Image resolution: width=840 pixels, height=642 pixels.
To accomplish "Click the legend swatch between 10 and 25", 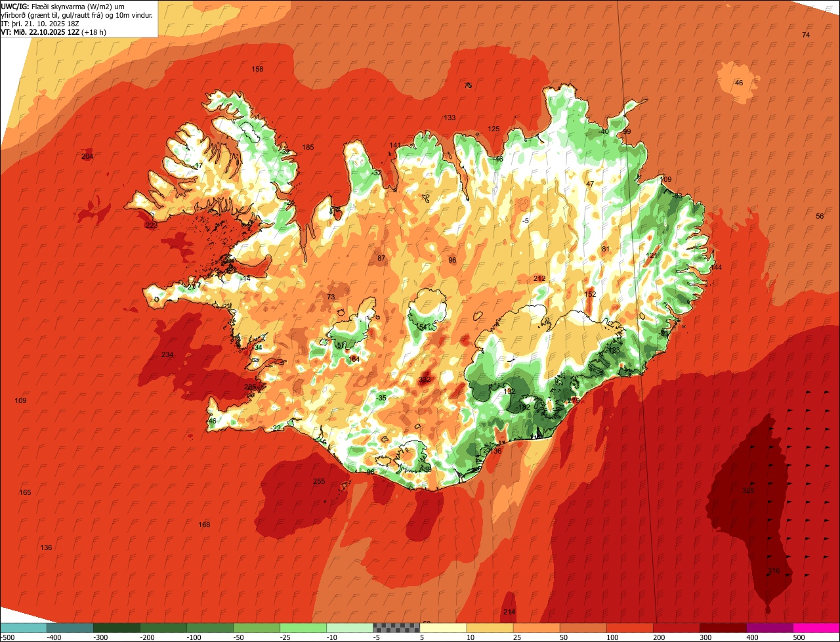I will coord(490,628).
